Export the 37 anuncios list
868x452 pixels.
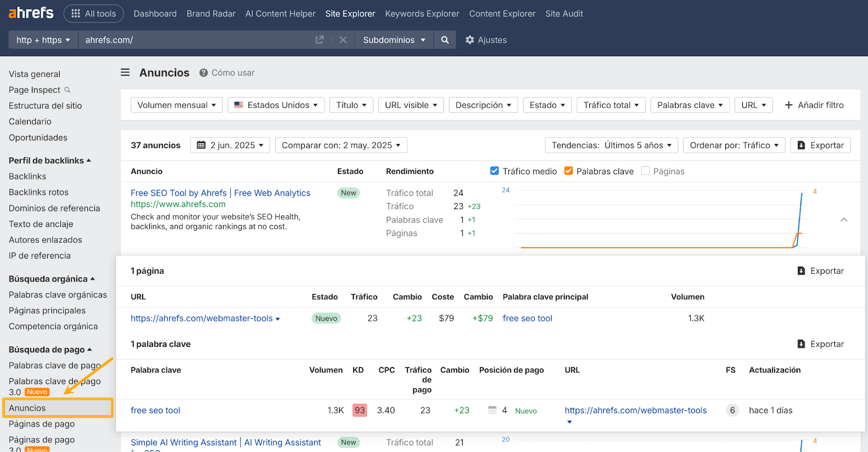click(x=821, y=145)
